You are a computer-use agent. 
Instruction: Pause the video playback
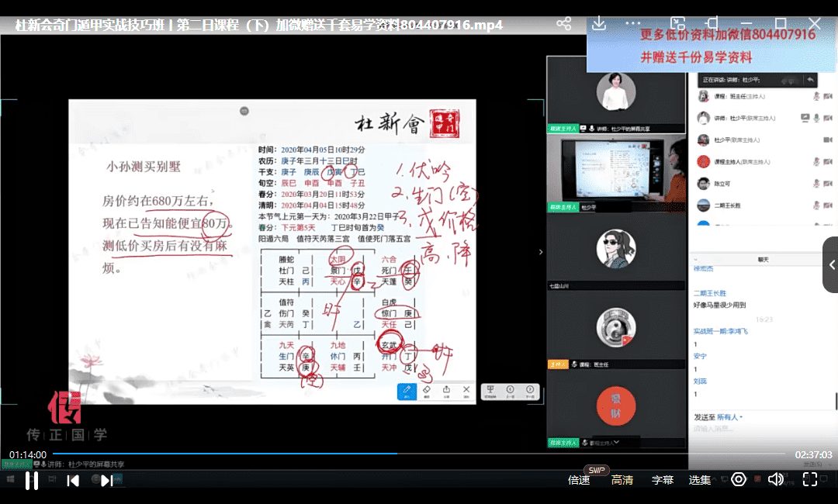pyautogui.click(x=32, y=481)
